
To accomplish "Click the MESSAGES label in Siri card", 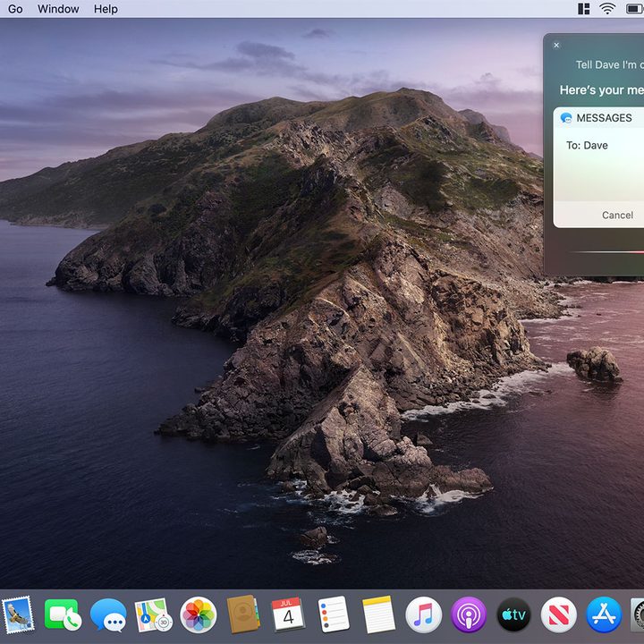I will coord(604,118).
